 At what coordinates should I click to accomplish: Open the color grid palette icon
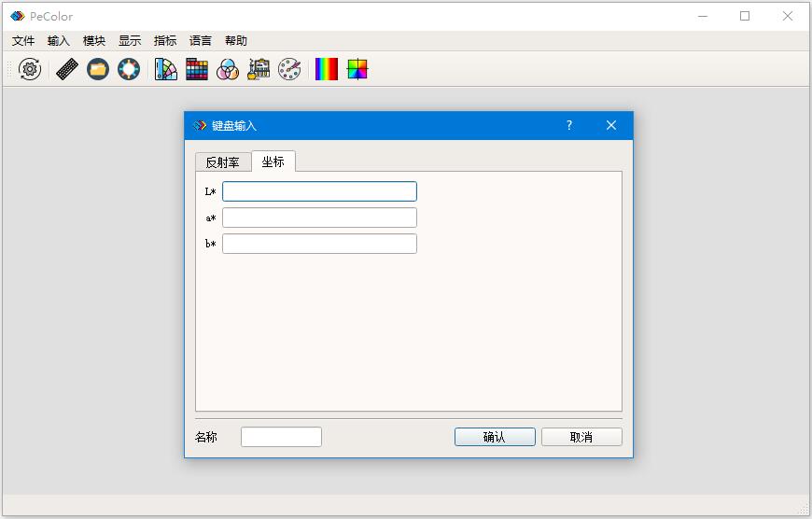tap(197, 69)
